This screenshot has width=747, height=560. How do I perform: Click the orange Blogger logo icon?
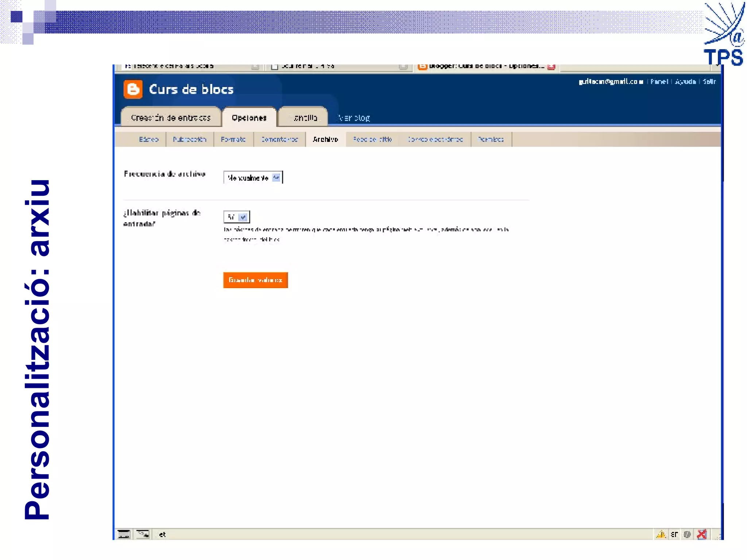tap(133, 89)
